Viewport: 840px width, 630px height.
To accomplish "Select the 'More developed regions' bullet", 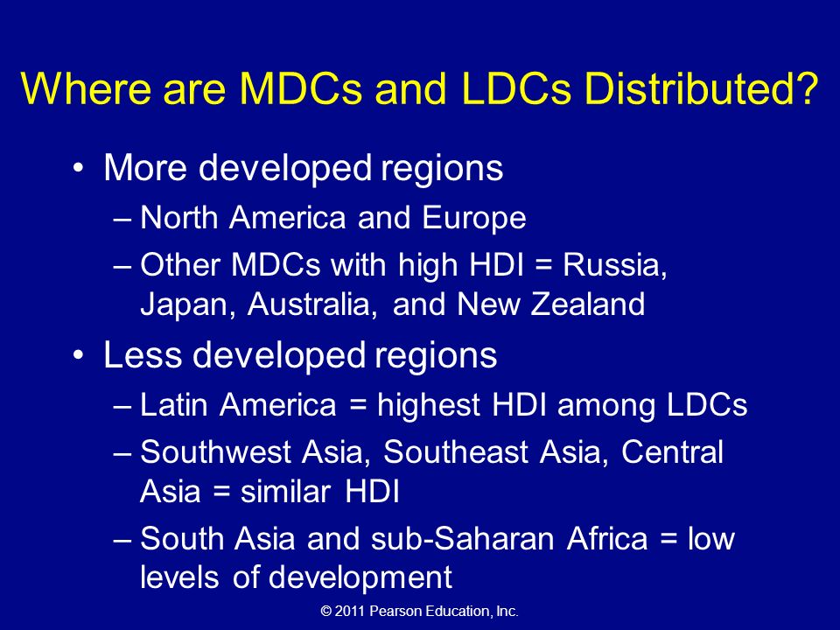I will click(304, 168).
